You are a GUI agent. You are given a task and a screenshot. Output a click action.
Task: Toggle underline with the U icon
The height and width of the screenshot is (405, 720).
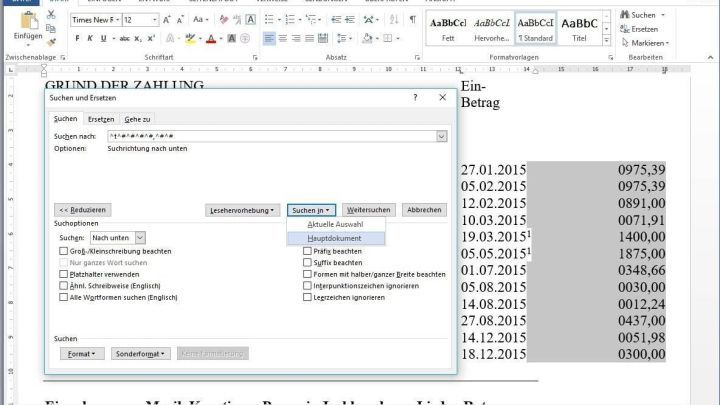coord(103,39)
